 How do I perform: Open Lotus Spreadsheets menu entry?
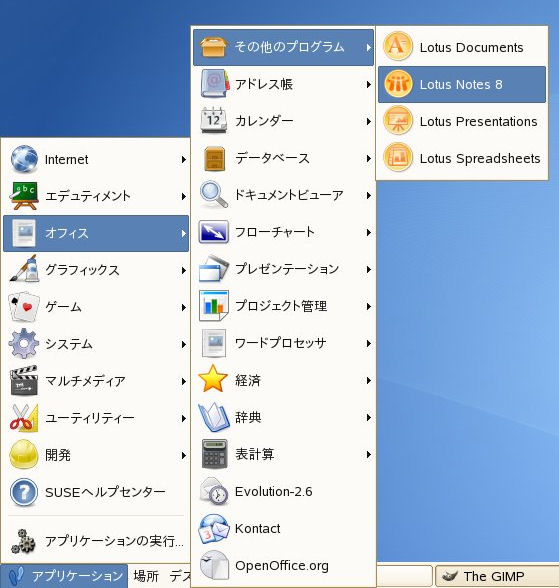tap(462, 158)
